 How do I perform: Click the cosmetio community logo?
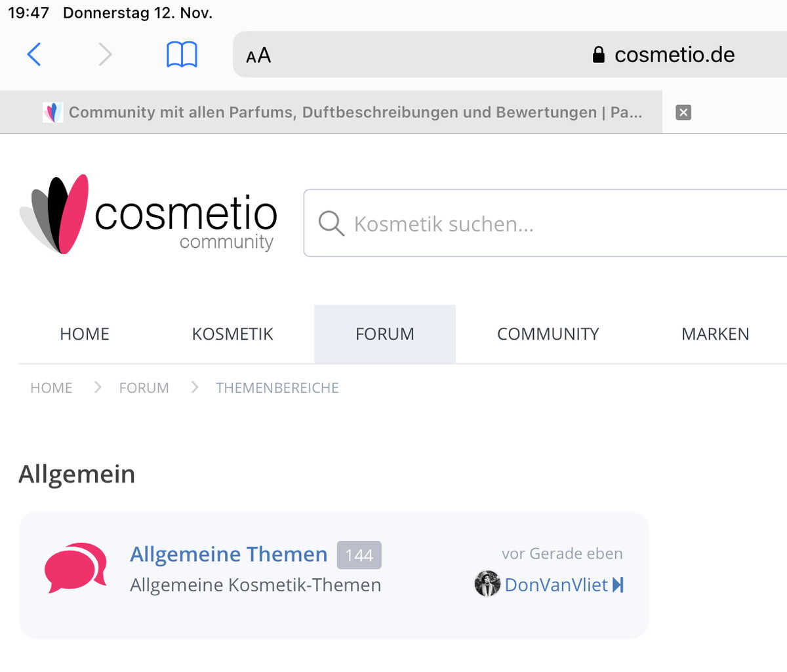[x=150, y=214]
